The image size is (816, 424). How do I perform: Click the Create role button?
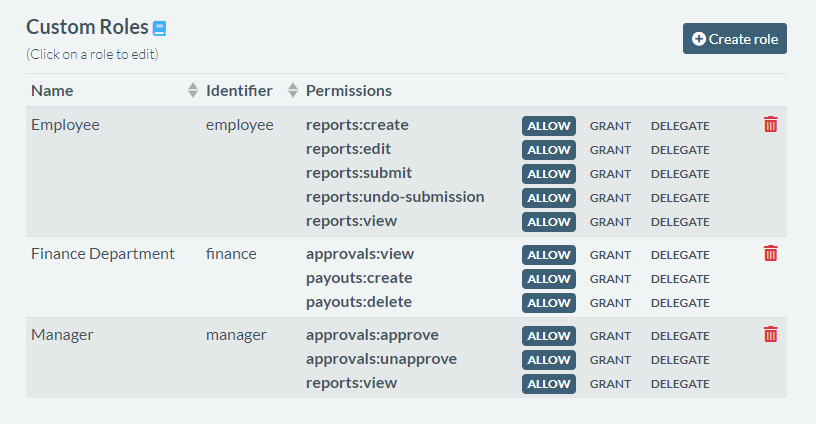734,39
